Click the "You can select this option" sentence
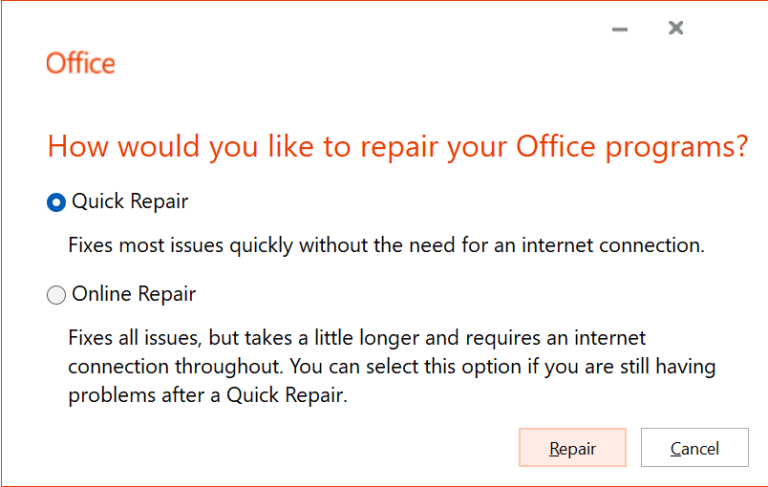 (406, 366)
